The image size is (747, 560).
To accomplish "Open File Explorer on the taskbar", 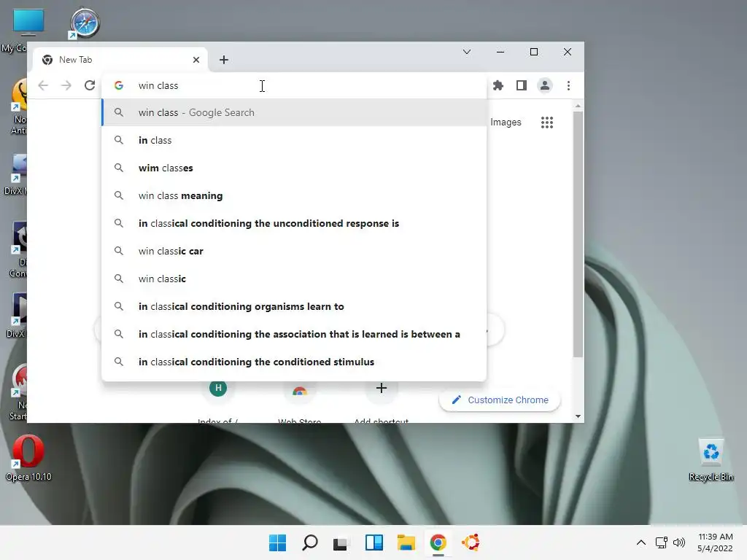I will pyautogui.click(x=406, y=542).
